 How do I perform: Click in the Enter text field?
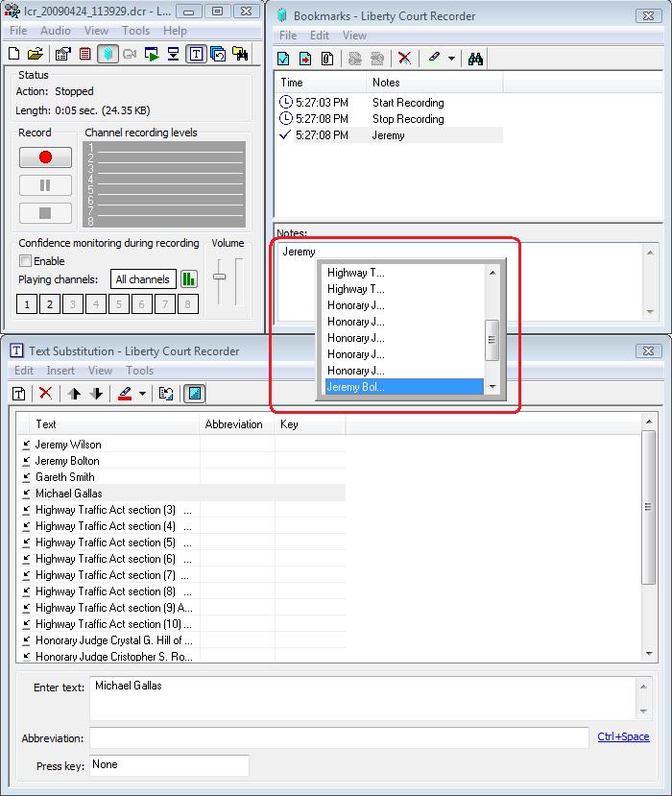click(x=362, y=698)
